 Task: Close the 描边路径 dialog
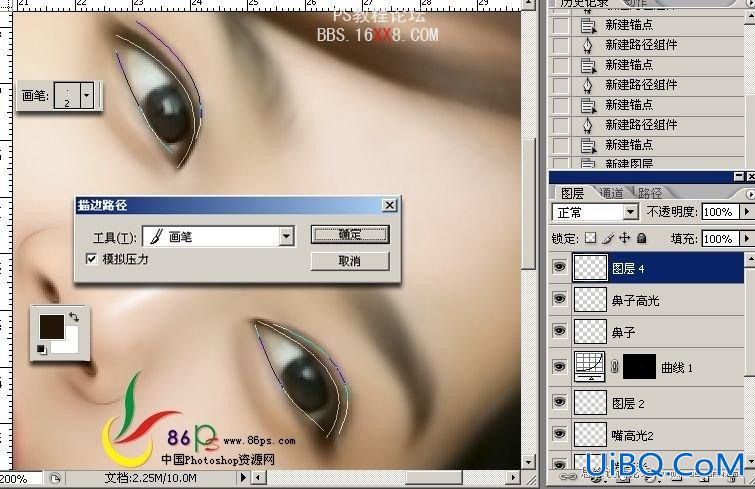coord(390,206)
